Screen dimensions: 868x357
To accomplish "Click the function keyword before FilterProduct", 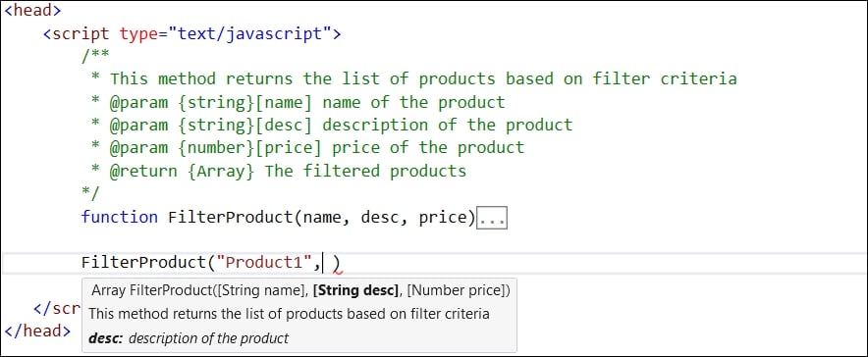I will point(120,217).
